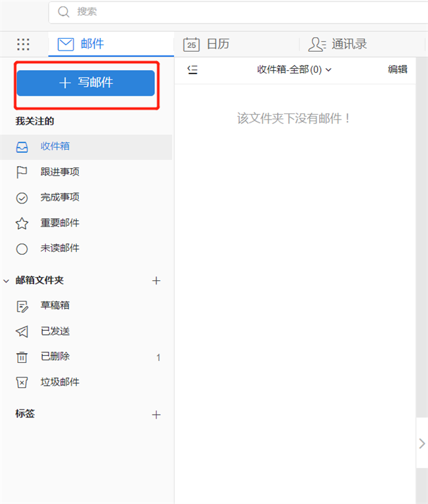Click the completed checkmark circle icon
Viewport: 428px width, 504px height.
pos(22,198)
